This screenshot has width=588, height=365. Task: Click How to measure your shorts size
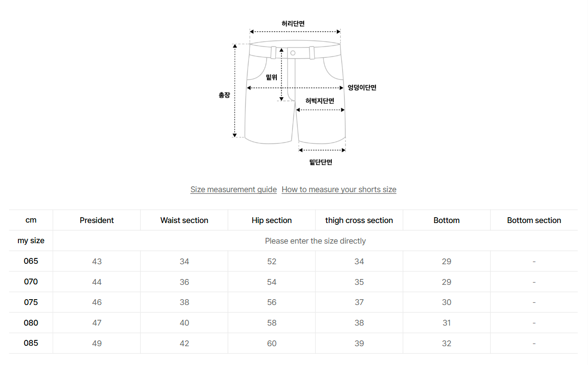point(339,189)
